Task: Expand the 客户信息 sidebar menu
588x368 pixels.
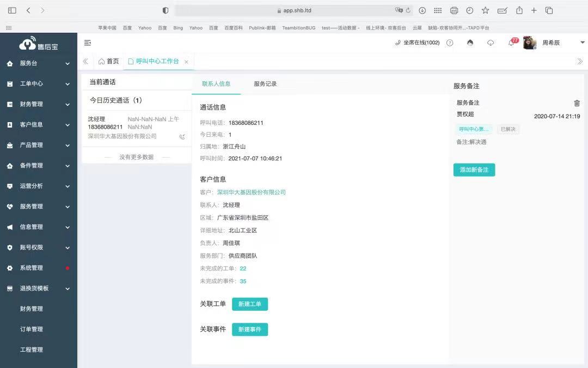Action: (x=38, y=125)
